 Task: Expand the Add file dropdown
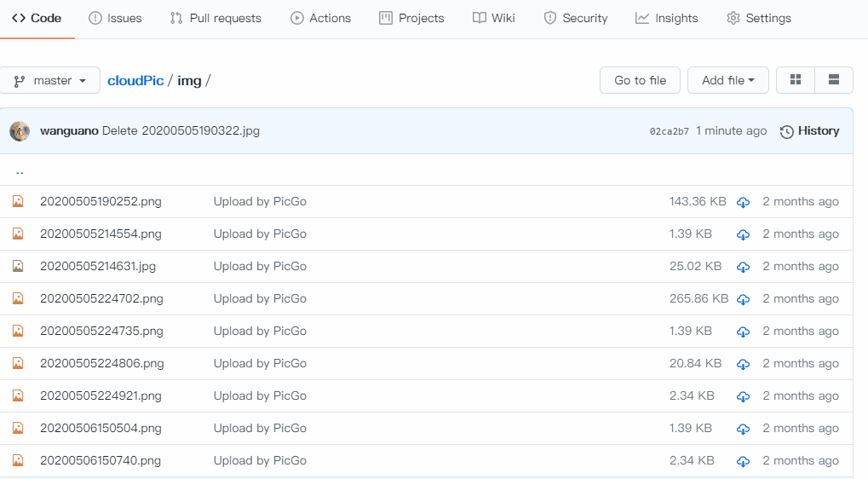point(727,80)
